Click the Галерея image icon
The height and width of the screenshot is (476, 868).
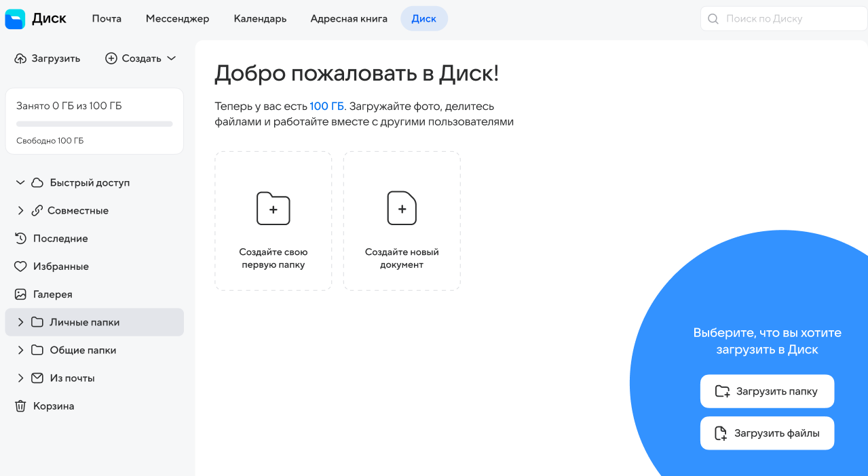click(20, 294)
